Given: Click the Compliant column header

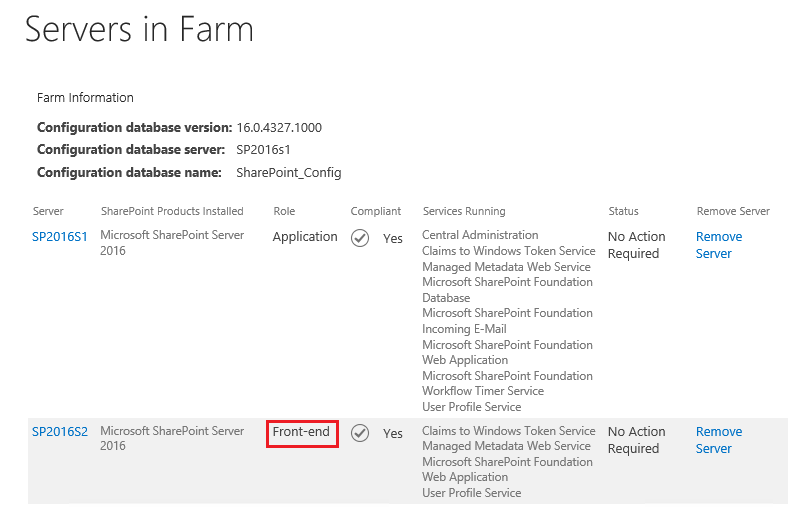Looking at the screenshot, I should (x=375, y=211).
